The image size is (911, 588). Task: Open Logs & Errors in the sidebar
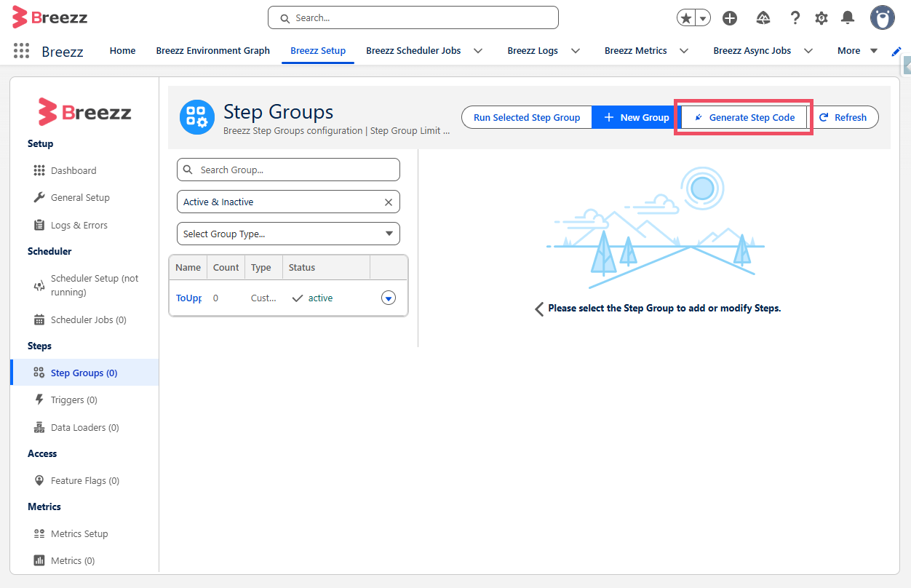[79, 225]
